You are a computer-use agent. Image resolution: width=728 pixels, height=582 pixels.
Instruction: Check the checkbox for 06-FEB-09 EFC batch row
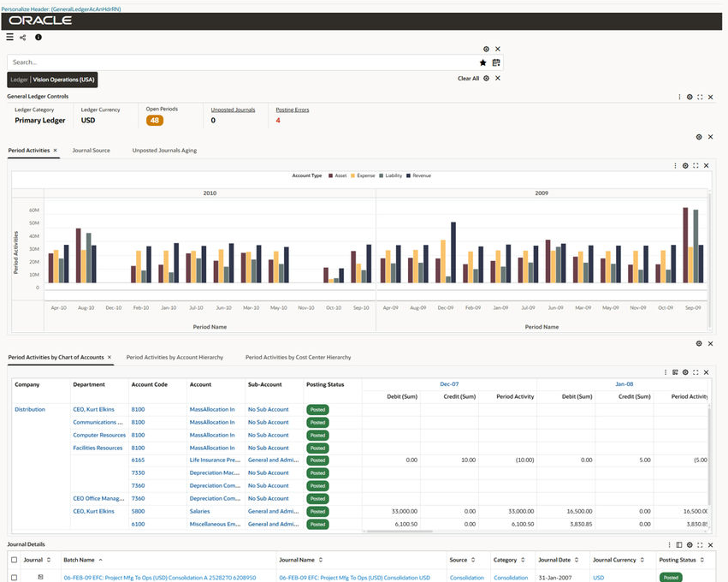[x=14, y=578]
